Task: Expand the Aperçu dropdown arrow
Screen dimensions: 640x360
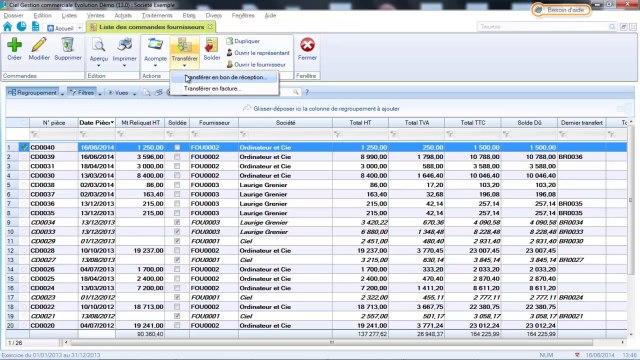Action: [x=99, y=66]
